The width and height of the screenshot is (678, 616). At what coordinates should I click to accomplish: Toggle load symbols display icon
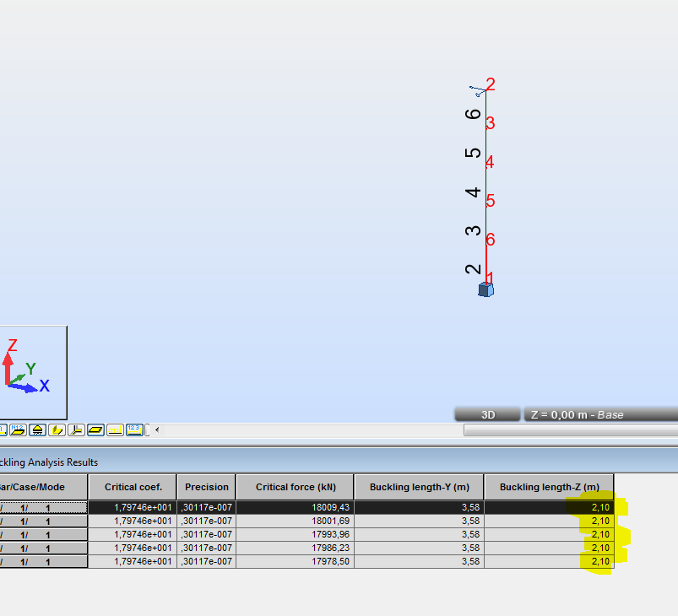(x=115, y=430)
